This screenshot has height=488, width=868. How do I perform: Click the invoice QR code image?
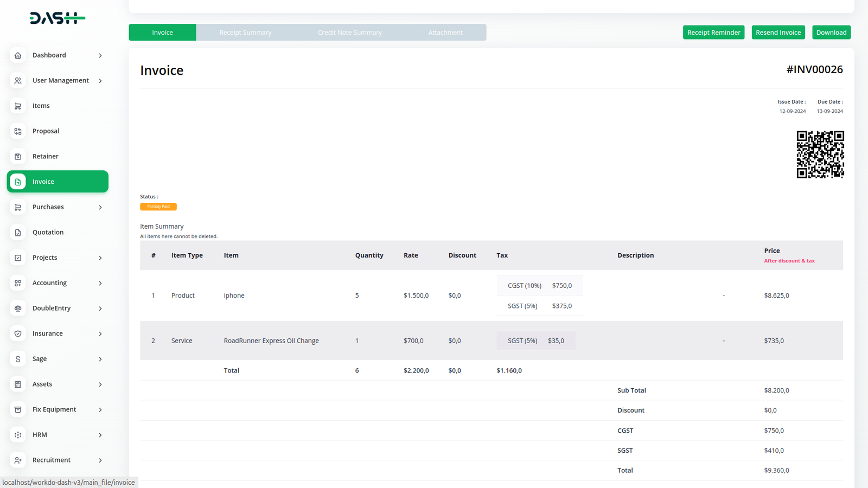(x=820, y=155)
